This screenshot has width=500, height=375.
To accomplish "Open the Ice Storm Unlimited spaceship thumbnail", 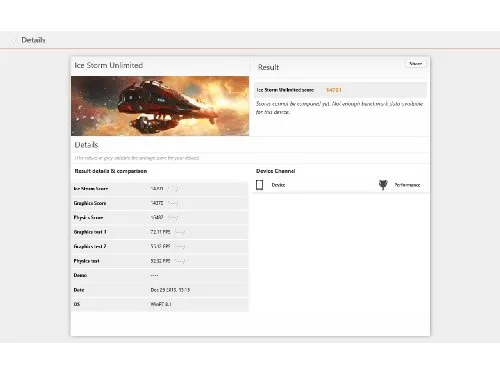I will pos(160,106).
